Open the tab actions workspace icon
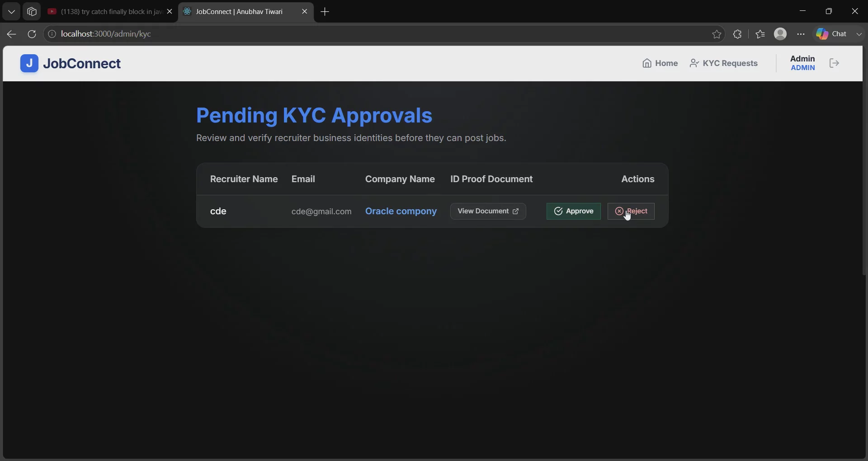868x461 pixels. (x=32, y=12)
